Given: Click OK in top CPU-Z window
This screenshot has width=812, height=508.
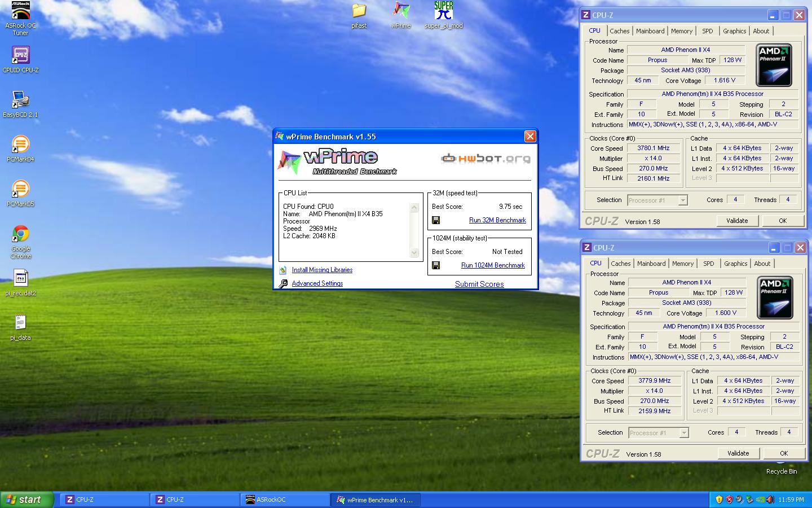Looking at the screenshot, I should tap(783, 221).
